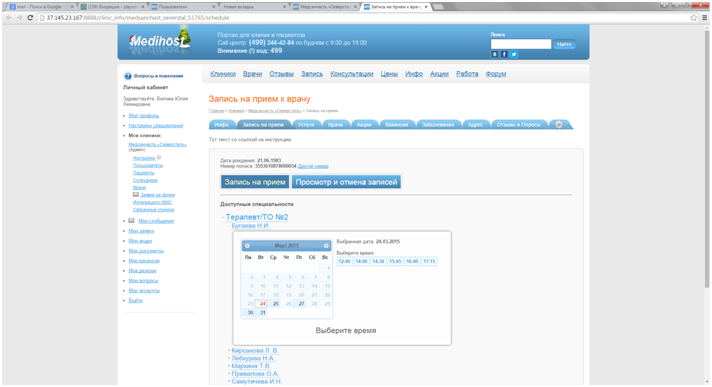
Task: Expand doctor Кирсанова Л. В.
Action: pos(254,351)
